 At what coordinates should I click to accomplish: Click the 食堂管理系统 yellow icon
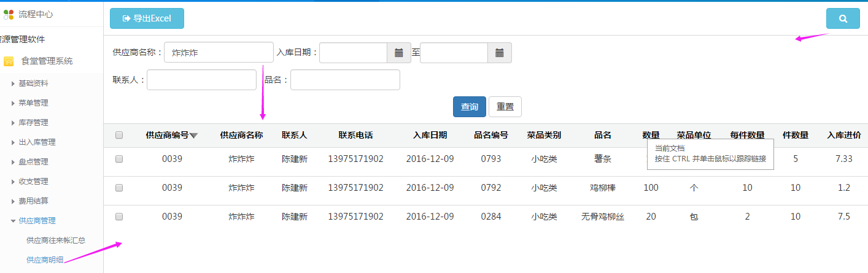point(9,61)
